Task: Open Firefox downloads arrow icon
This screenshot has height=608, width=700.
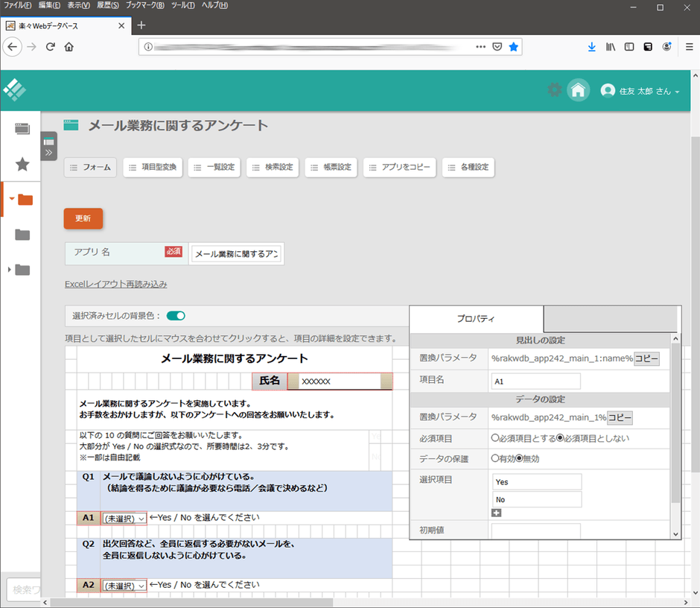Action: point(591,46)
